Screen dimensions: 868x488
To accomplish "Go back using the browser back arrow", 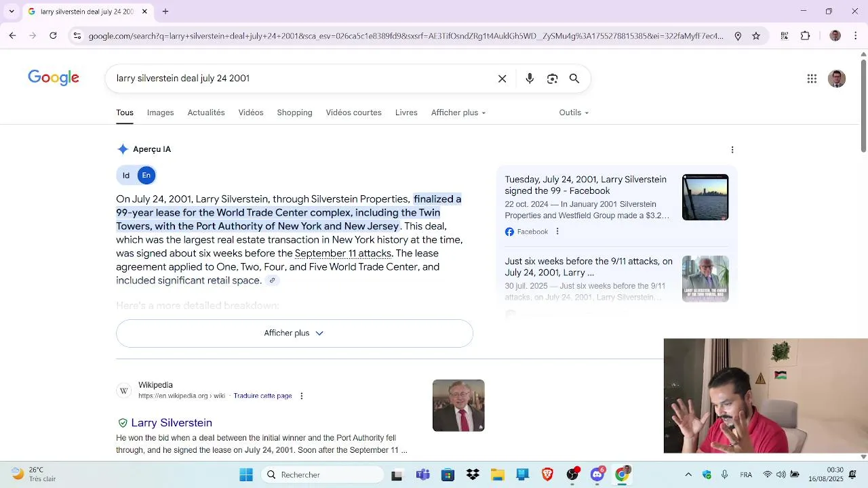I will (12, 36).
